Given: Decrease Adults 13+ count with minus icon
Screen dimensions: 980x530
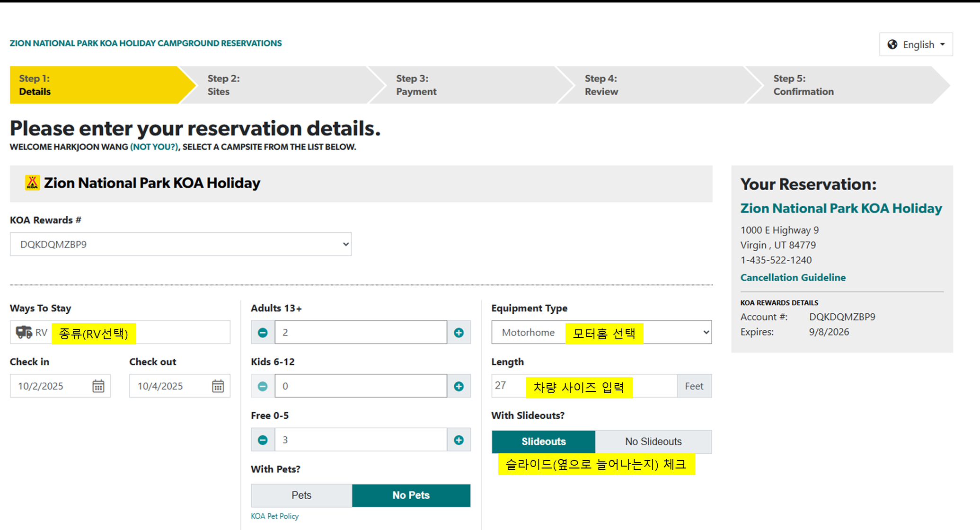Looking at the screenshot, I should [263, 333].
